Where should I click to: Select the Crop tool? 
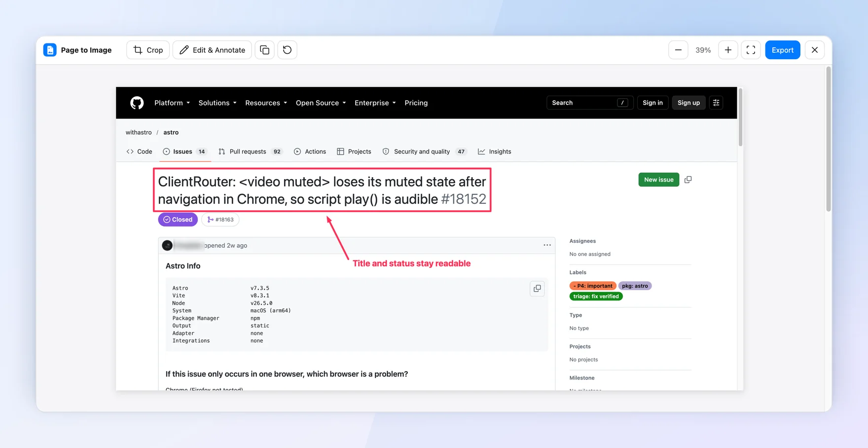coord(148,50)
